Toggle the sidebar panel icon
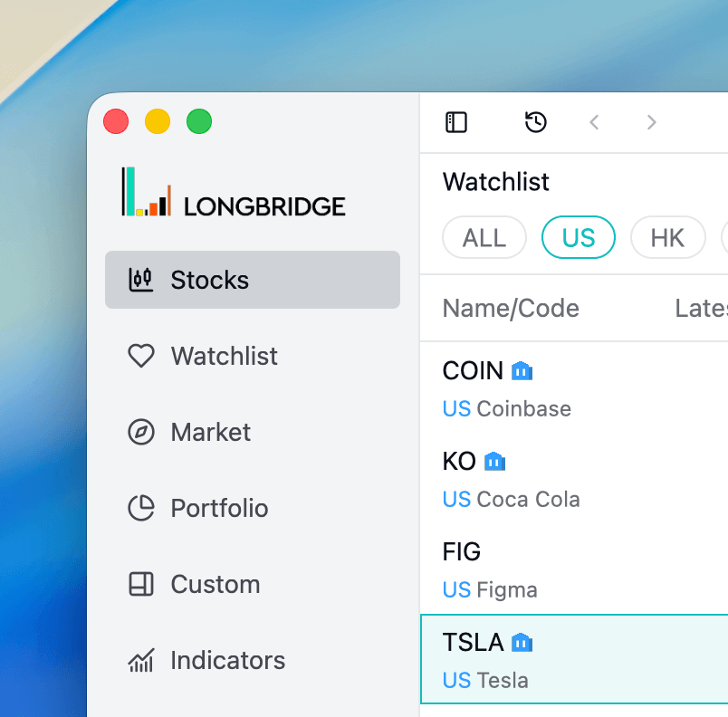 click(456, 122)
